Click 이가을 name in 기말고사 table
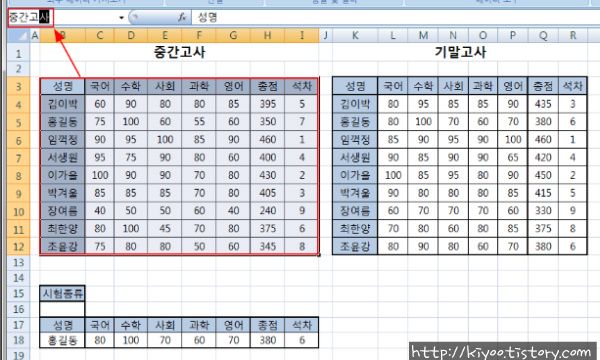This screenshot has height=360, width=600. [355, 175]
